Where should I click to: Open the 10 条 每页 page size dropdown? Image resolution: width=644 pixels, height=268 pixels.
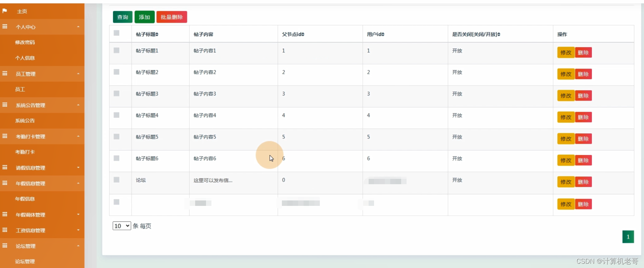coord(122,226)
